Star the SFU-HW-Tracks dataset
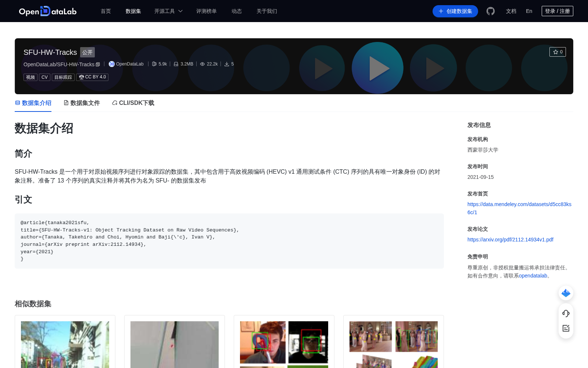Screen dimensions: 588x368 pyautogui.click(x=557, y=52)
